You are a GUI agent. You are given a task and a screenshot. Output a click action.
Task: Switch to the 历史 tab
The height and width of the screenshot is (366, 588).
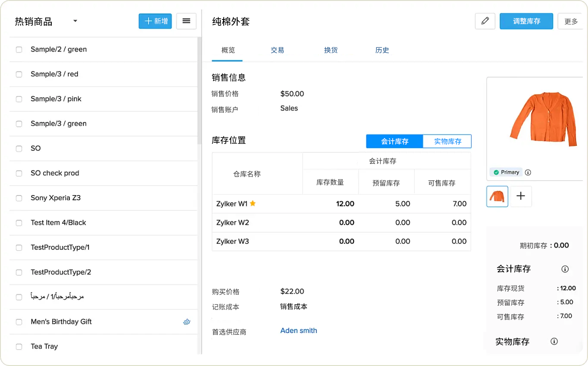pyautogui.click(x=382, y=50)
